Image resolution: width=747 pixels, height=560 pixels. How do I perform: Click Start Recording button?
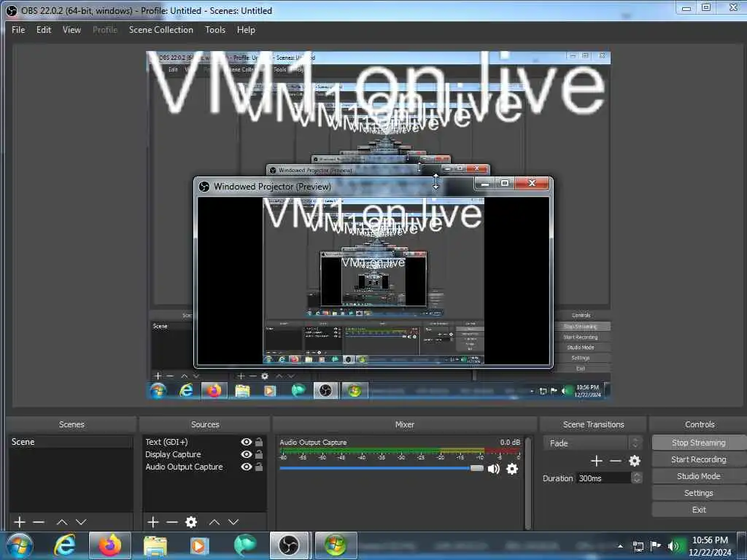pyautogui.click(x=698, y=459)
